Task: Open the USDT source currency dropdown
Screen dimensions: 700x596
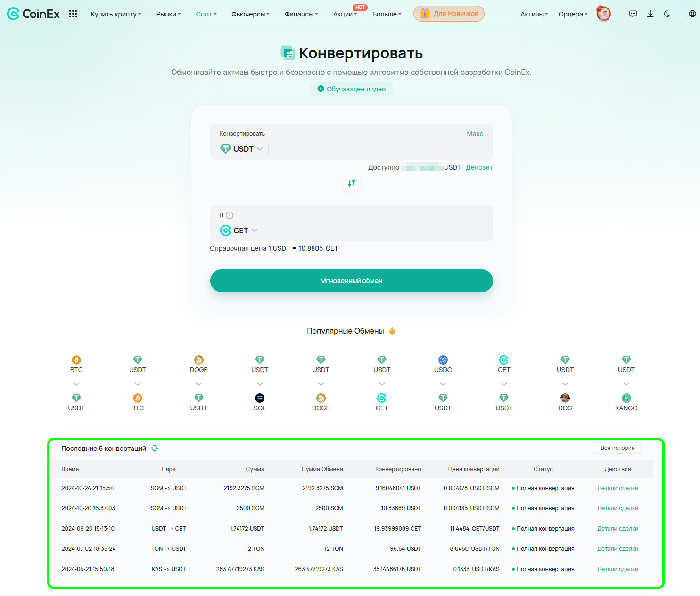Action: coord(241,149)
